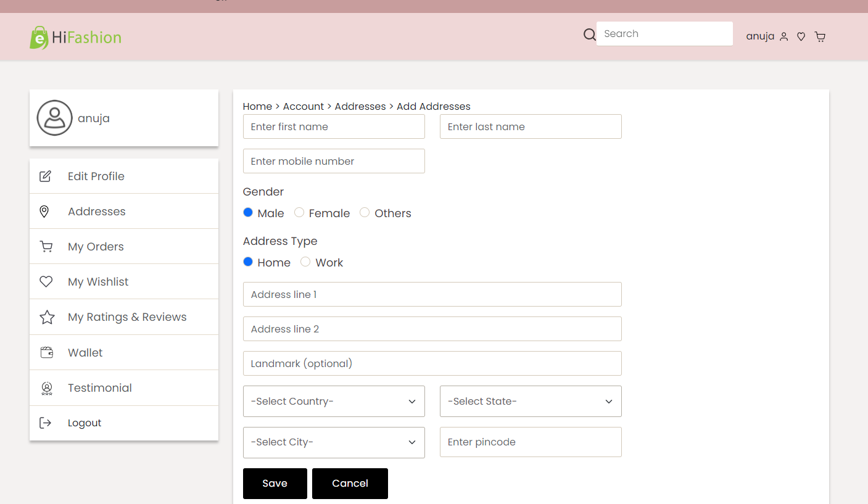Focus the Address line 2 field
This screenshot has width=868, height=504.
(432, 329)
